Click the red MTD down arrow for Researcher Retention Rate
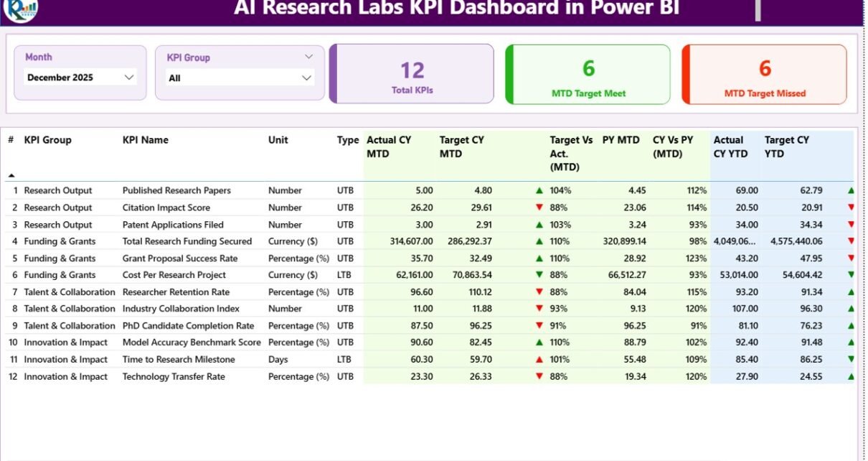This screenshot has width=868, height=461. point(539,292)
